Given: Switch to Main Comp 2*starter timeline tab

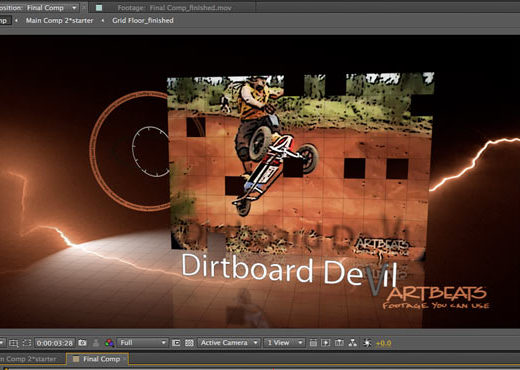Looking at the screenshot, I should coord(28,359).
